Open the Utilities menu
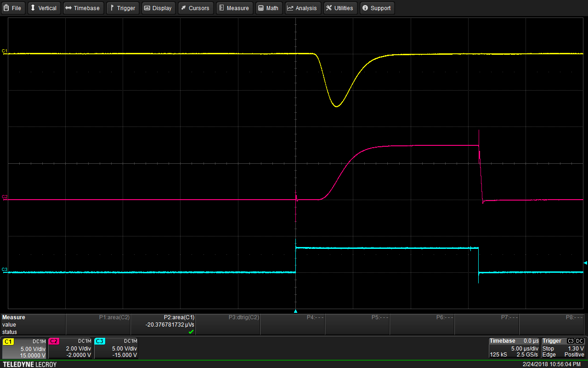 click(340, 8)
